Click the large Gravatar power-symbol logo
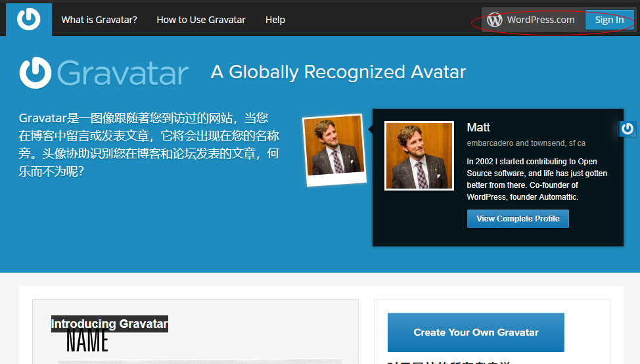The height and width of the screenshot is (364, 640). [35, 73]
